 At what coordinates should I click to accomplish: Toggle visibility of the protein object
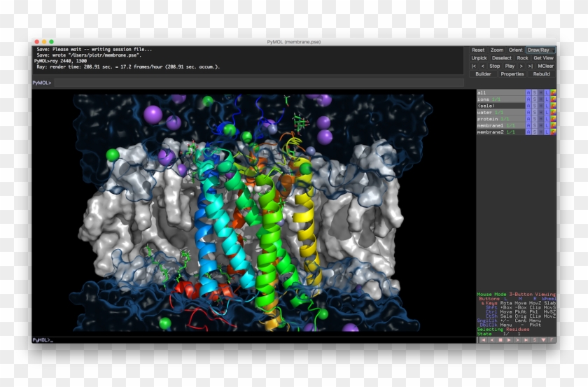[501, 118]
